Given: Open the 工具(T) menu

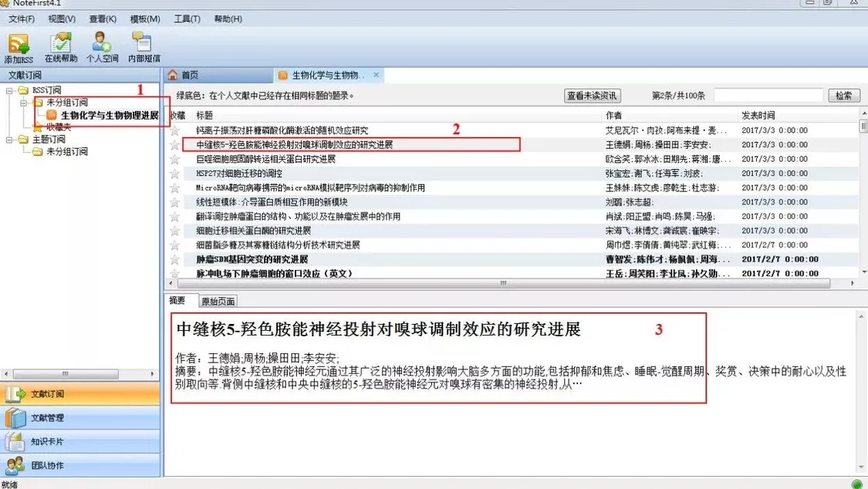Looking at the screenshot, I should [x=187, y=19].
